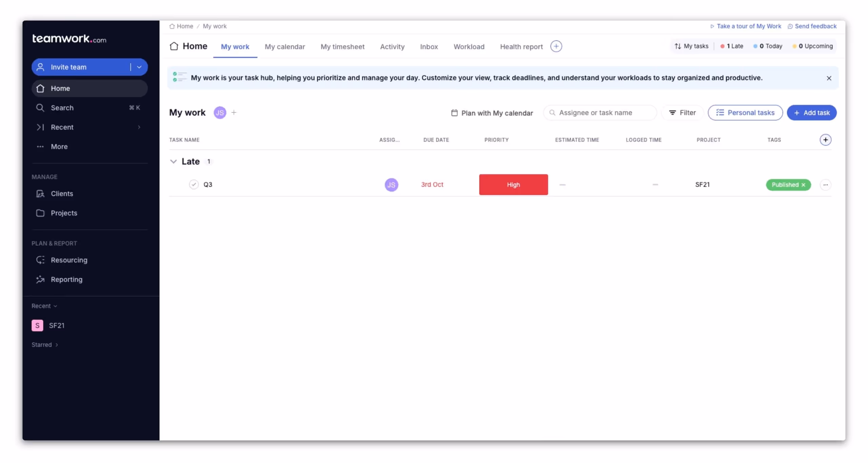Add a column to the task table
Screen dimensions: 868x463
825,140
